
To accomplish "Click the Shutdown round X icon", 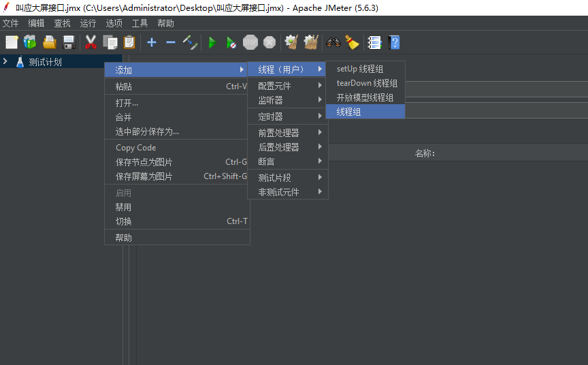I will tap(269, 42).
